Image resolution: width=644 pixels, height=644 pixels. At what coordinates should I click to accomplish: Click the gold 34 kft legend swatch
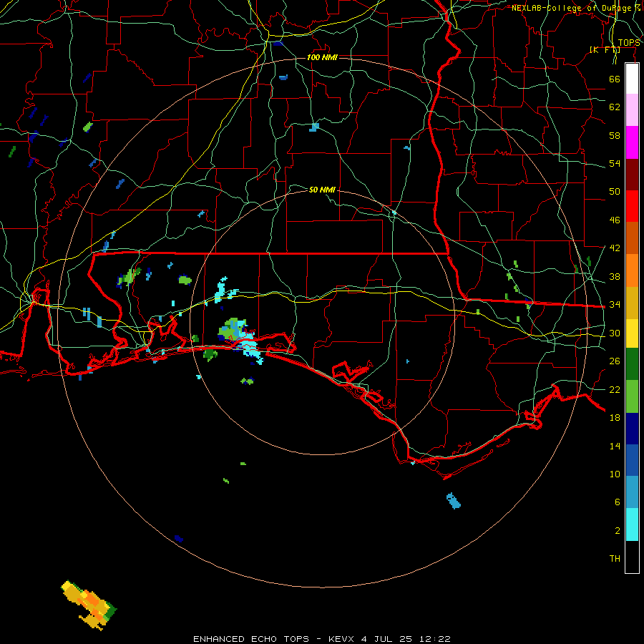[x=632, y=303]
